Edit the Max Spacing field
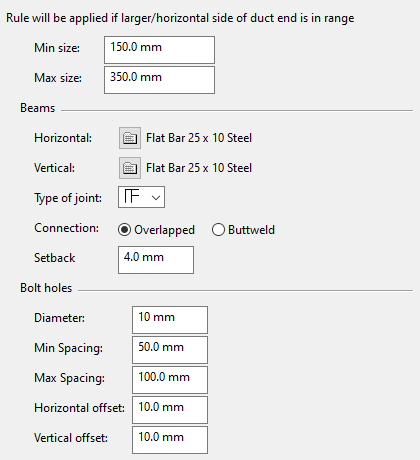The image size is (420, 460). [170, 380]
